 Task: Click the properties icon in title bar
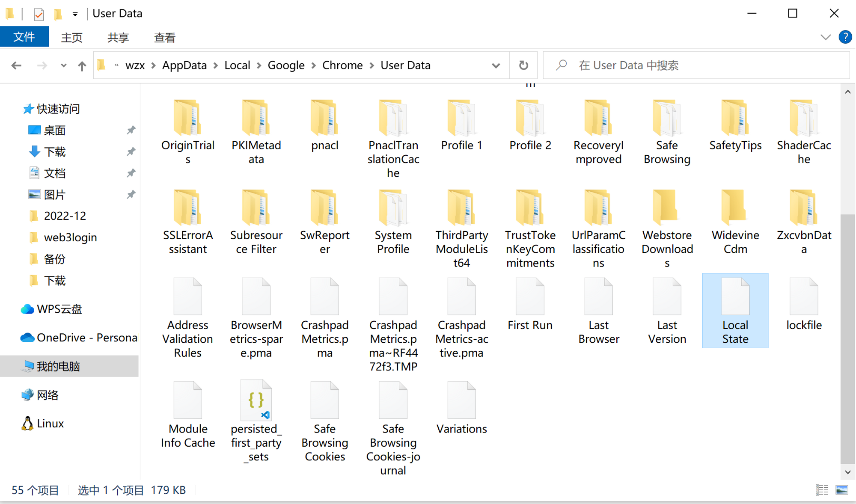click(39, 14)
